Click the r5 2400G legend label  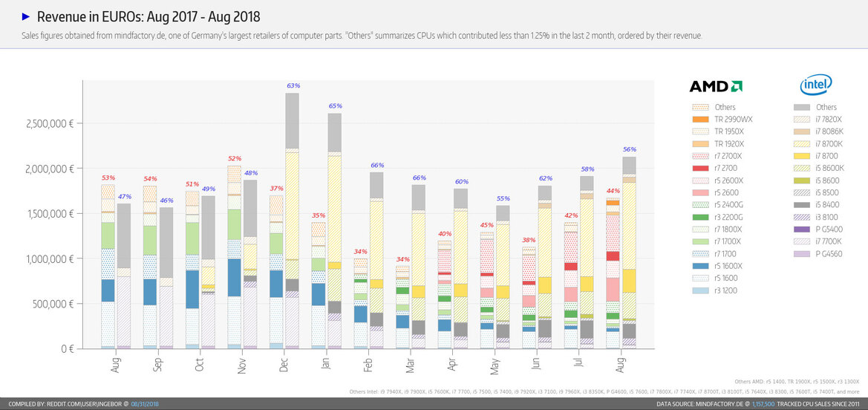click(730, 204)
